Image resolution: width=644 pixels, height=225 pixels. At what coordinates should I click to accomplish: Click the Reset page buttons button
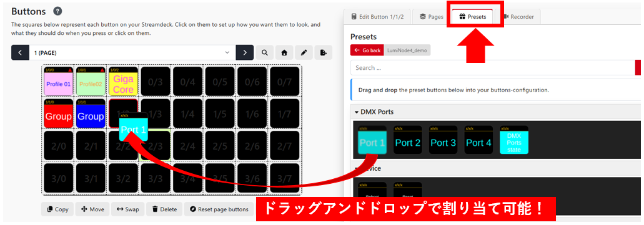tap(219, 209)
